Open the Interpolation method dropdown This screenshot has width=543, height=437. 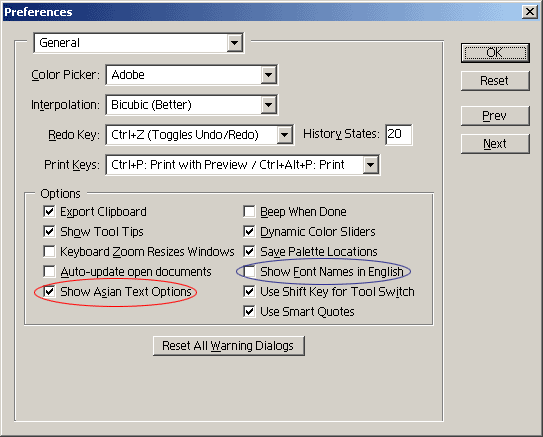tap(191, 105)
